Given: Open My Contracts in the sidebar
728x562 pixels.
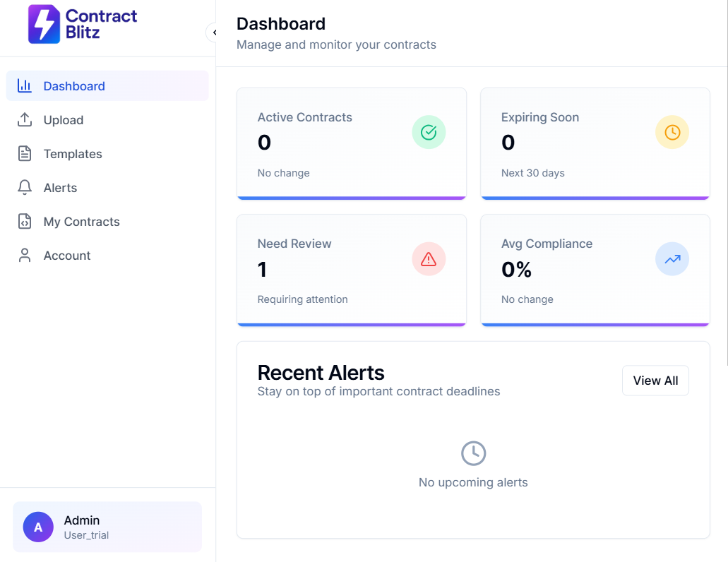Looking at the screenshot, I should [81, 222].
